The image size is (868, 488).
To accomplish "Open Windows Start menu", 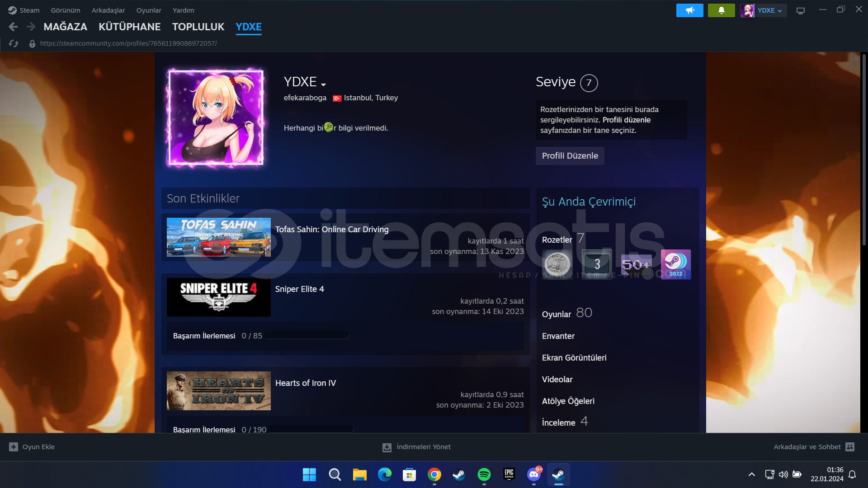I will pos(309,475).
